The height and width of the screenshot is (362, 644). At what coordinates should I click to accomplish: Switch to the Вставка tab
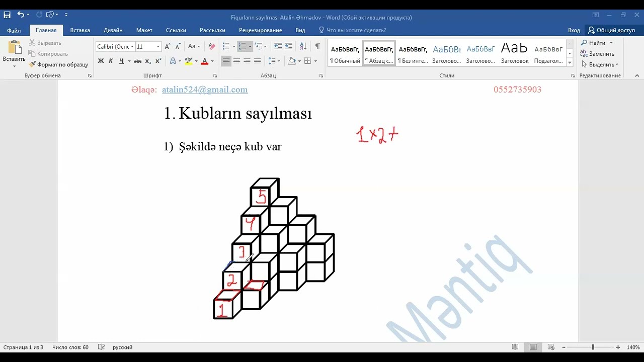[x=80, y=30]
